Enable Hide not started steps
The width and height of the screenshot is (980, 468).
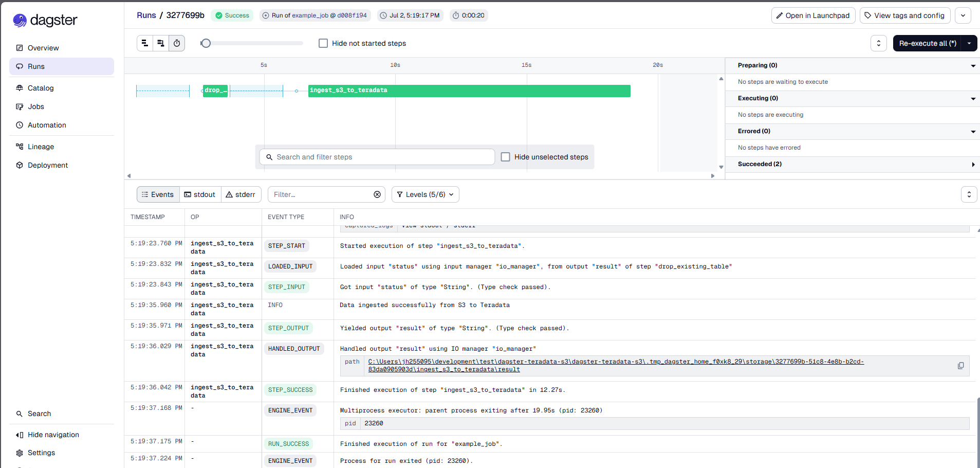coord(323,43)
